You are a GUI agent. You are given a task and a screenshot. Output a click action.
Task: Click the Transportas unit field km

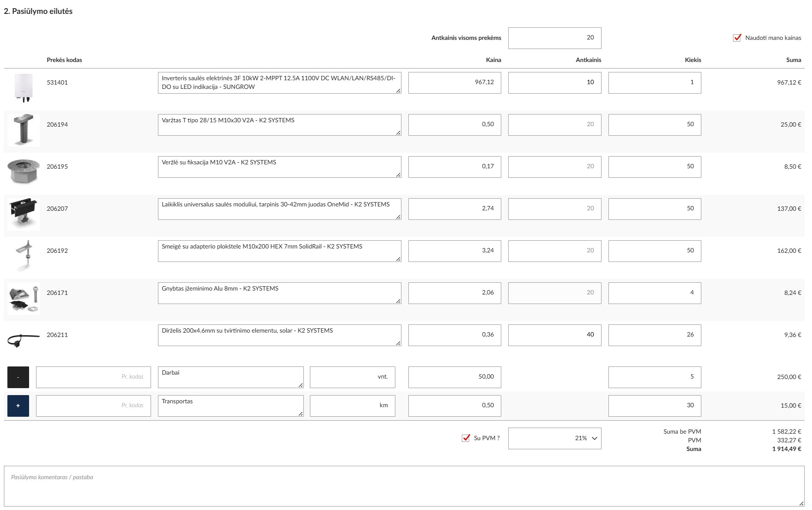point(352,406)
